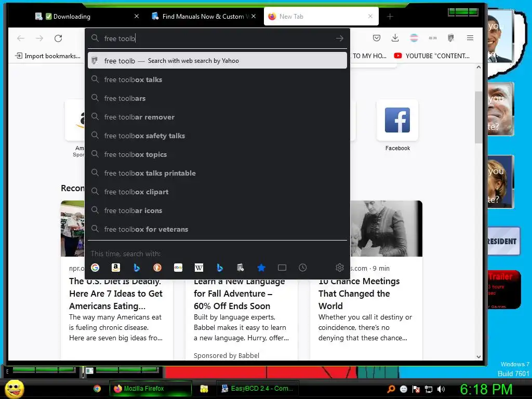Search this time with Amazon icon
The height and width of the screenshot is (399, 532).
point(116,268)
